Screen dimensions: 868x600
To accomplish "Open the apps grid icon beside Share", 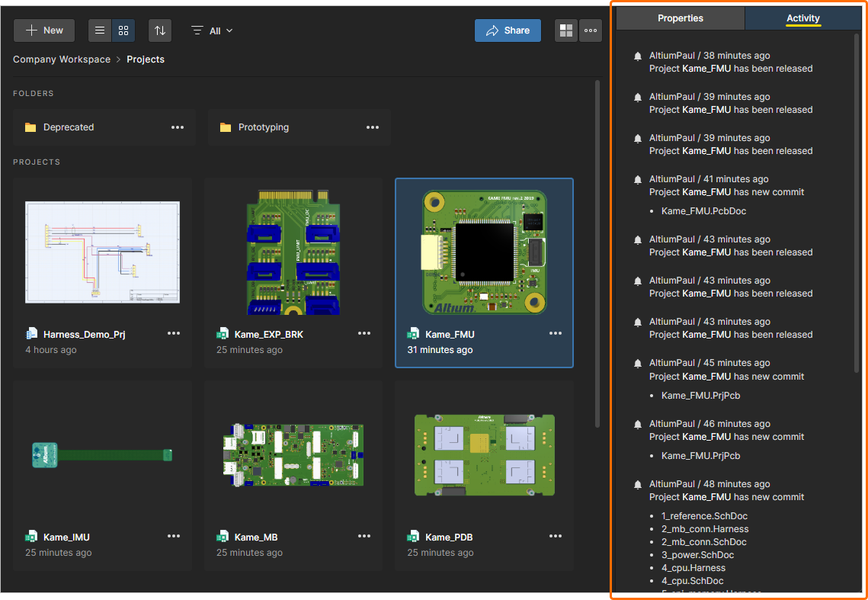I will coord(565,30).
